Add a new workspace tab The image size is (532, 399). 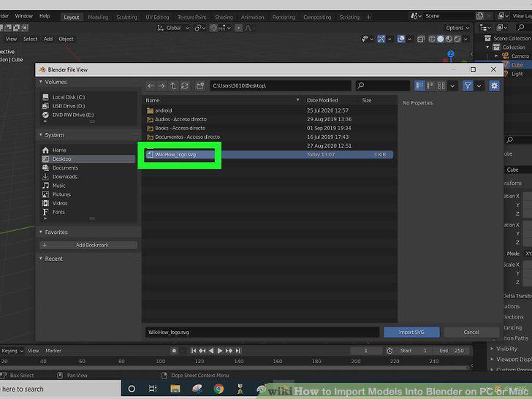click(369, 17)
